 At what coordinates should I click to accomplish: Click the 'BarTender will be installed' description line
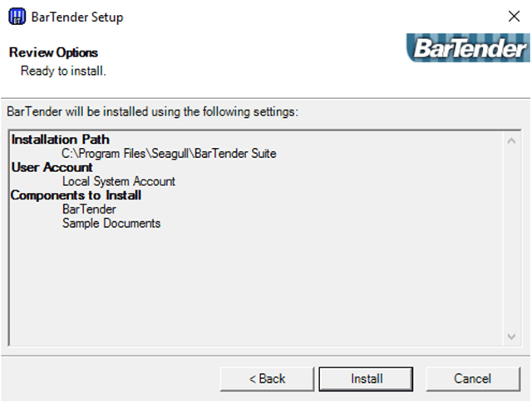(x=151, y=111)
